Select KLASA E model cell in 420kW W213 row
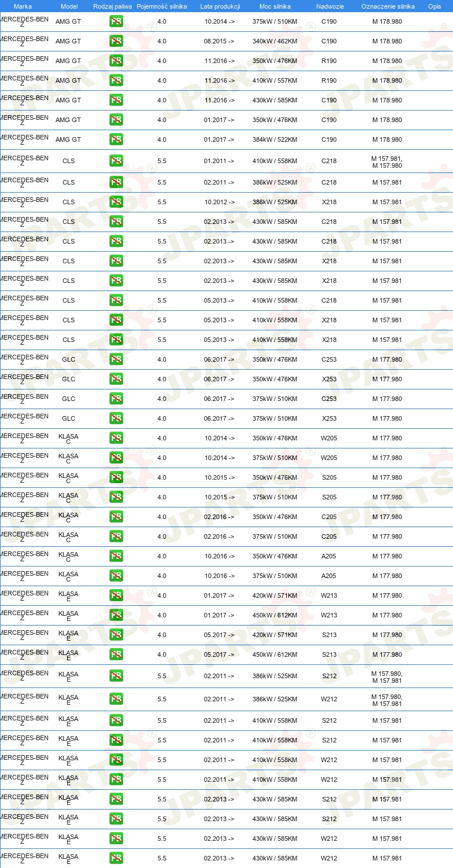This screenshot has width=453, height=868. coord(68,595)
